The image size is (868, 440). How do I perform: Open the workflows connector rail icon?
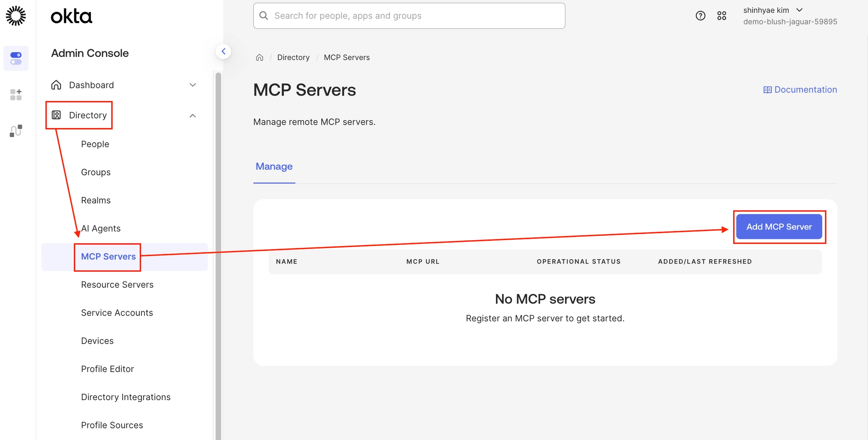(16, 131)
